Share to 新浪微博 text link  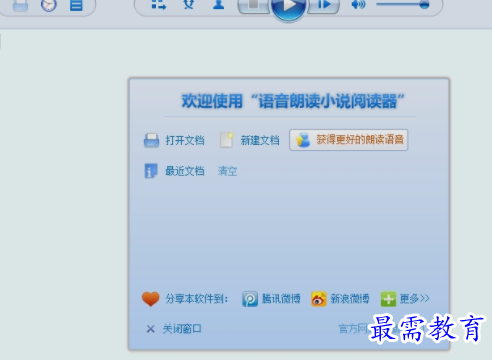tap(350, 299)
